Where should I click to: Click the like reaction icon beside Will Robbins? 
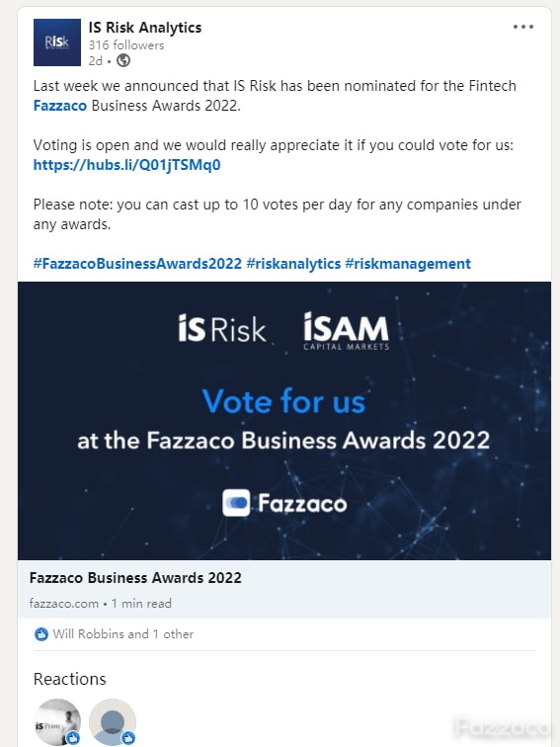[41, 634]
